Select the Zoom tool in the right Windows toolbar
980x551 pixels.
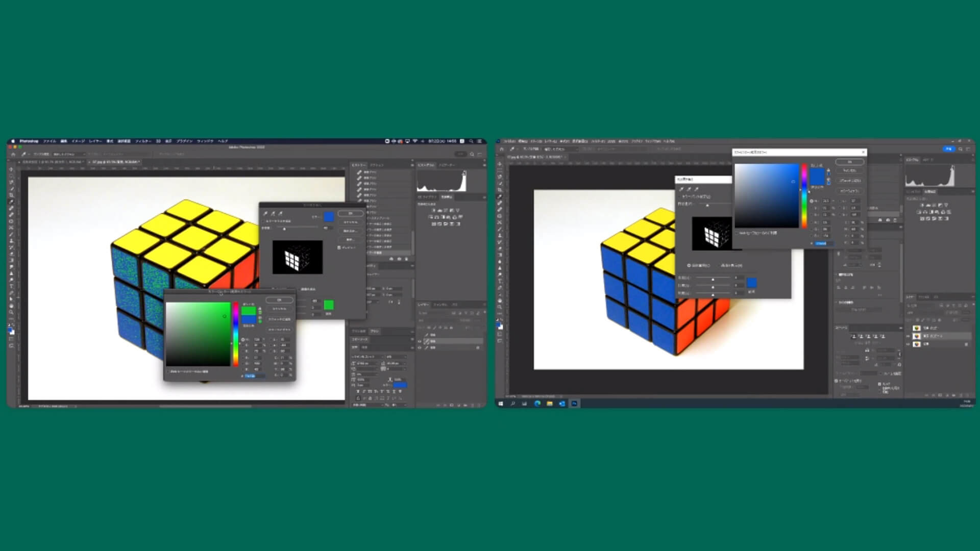[500, 307]
